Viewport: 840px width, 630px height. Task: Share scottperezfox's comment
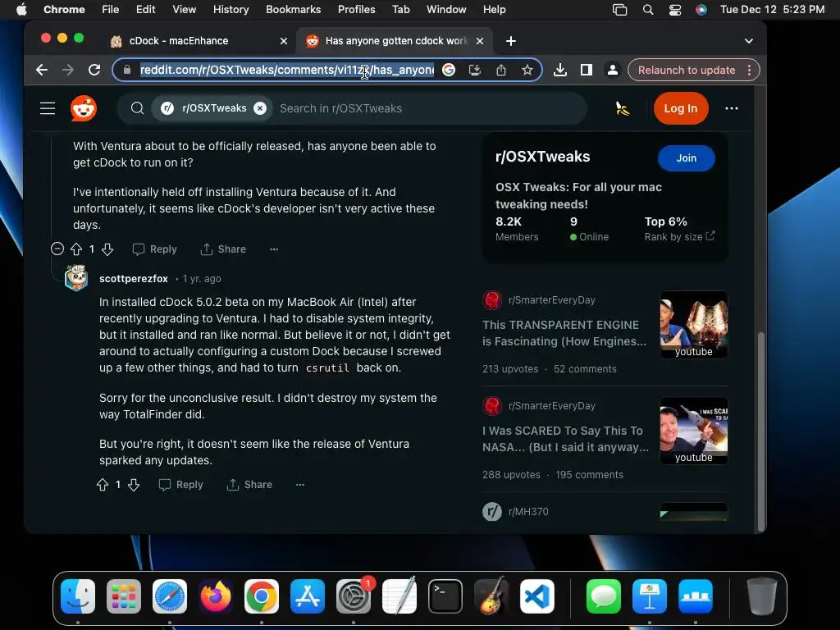pos(249,485)
